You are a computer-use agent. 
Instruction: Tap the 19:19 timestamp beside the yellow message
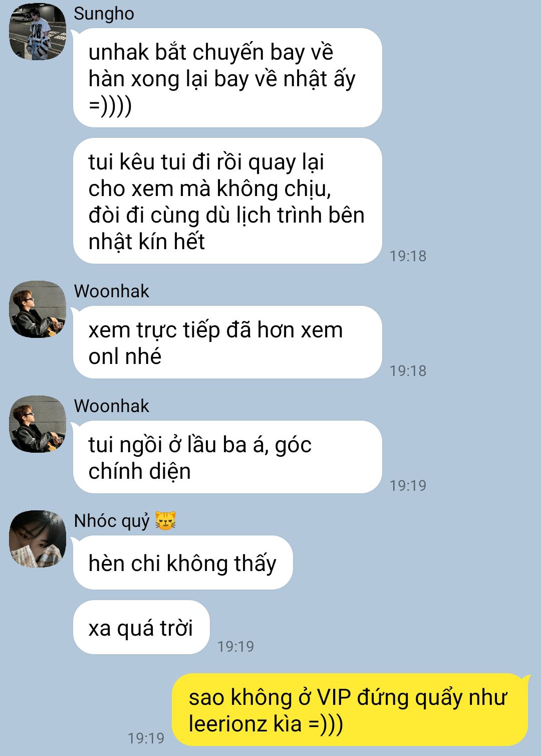pyautogui.click(x=146, y=738)
